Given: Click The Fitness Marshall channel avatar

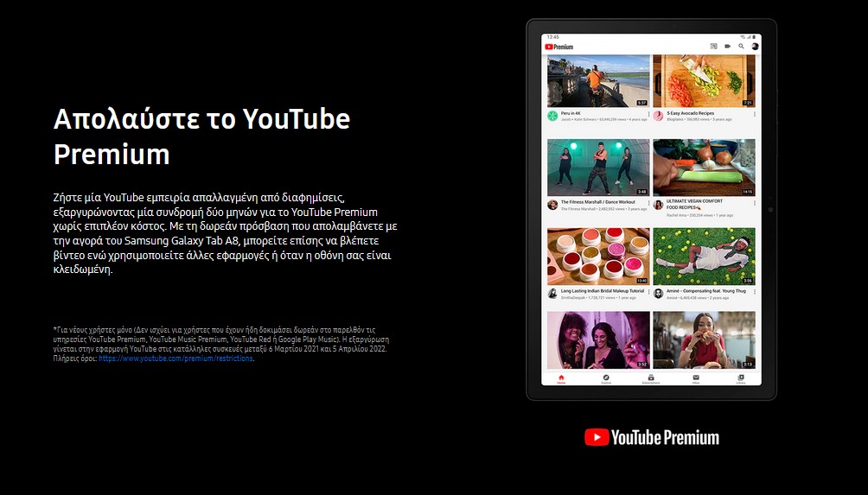Looking at the screenshot, I should tap(552, 205).
